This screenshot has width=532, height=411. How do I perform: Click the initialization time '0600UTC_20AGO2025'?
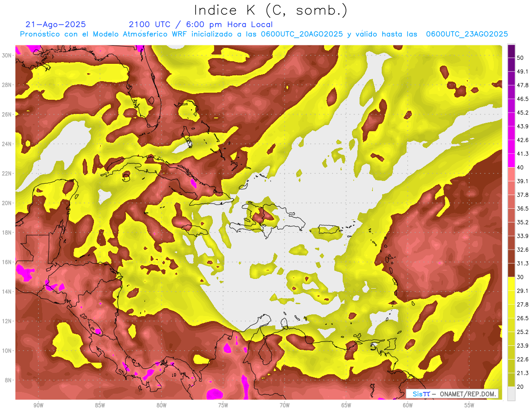[x=302, y=34]
